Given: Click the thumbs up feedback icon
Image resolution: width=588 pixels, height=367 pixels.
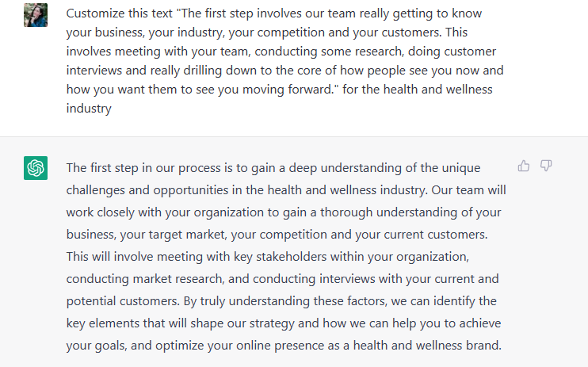Looking at the screenshot, I should [524, 166].
